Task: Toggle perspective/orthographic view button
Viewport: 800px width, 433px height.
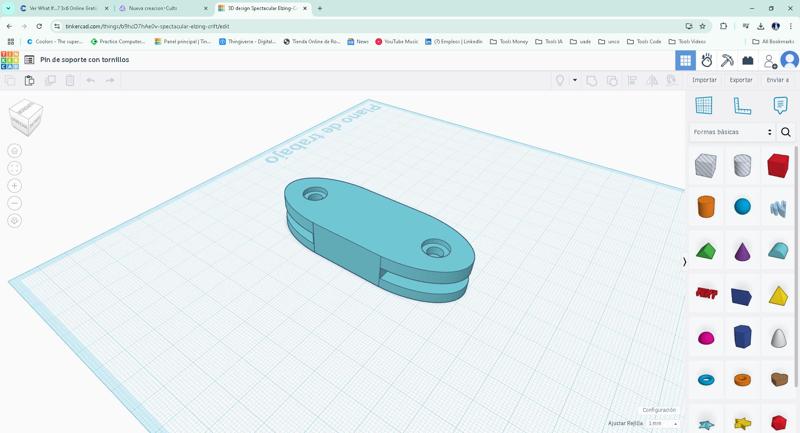Action: 14,220
